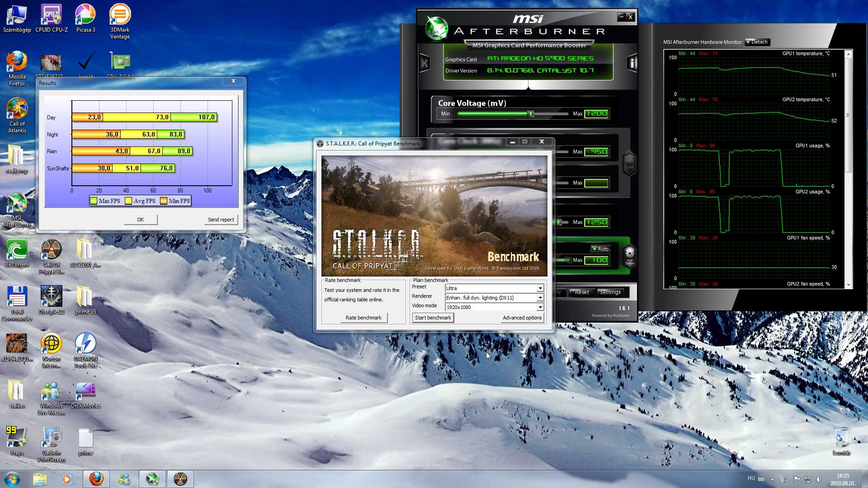The height and width of the screenshot is (488, 868).
Task: Switch to the S.T.A.L.K.E.R. benchmark taskbar button
Action: point(180,479)
